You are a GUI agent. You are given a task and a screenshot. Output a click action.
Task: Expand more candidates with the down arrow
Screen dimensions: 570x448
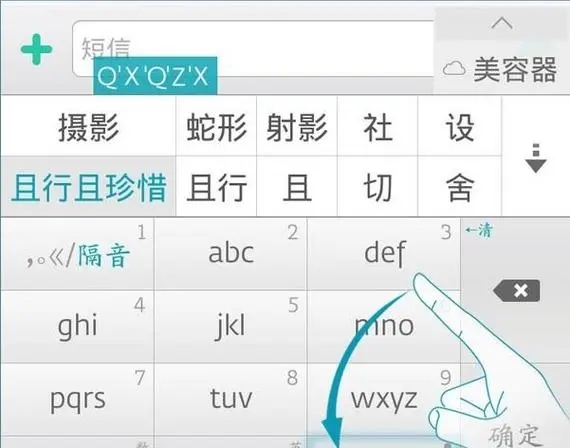tap(536, 159)
